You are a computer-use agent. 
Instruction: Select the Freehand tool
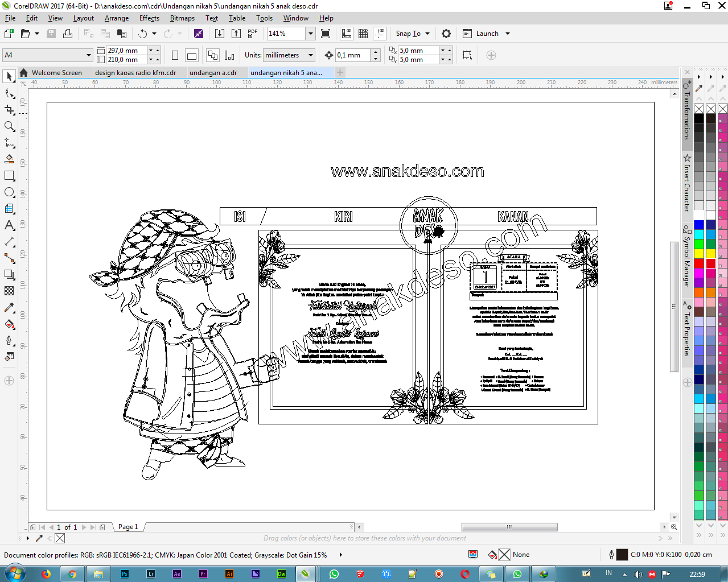coord(9,142)
